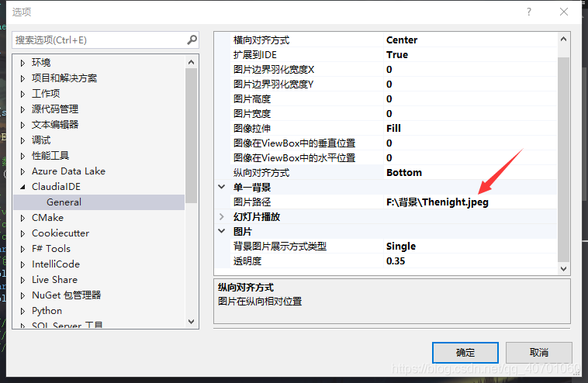Expand the CMake node arrow
Viewport: 588px width, 383px height.
pyautogui.click(x=22, y=218)
